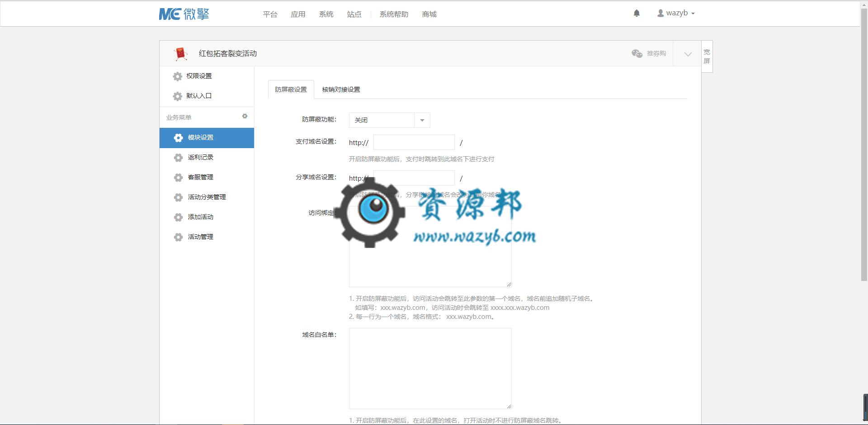This screenshot has height=425, width=868.
Task: Toggle the 宽屏 wide-screen button
Action: 707,56
